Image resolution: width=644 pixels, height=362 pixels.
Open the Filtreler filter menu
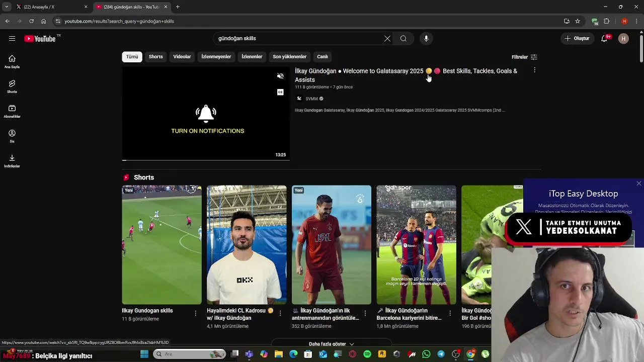[524, 57]
